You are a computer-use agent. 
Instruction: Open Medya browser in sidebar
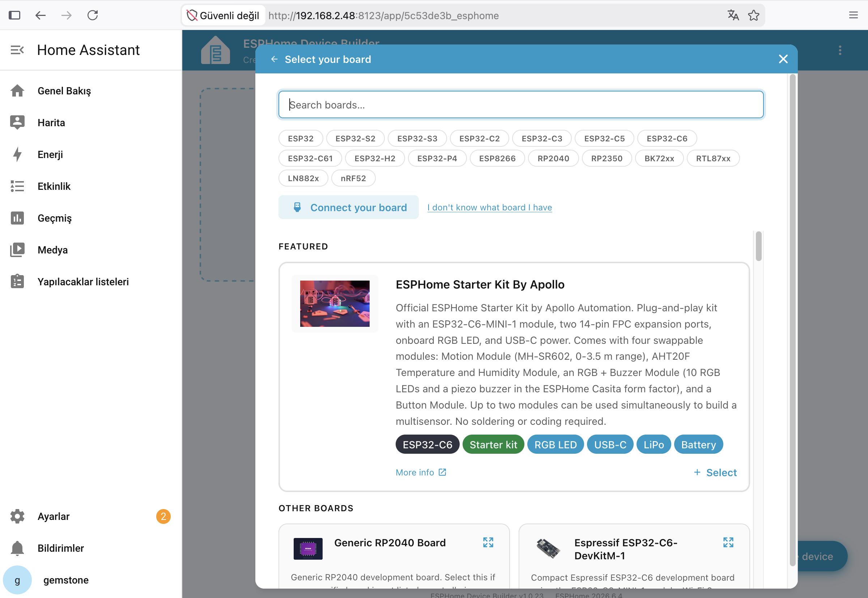[x=91, y=250]
